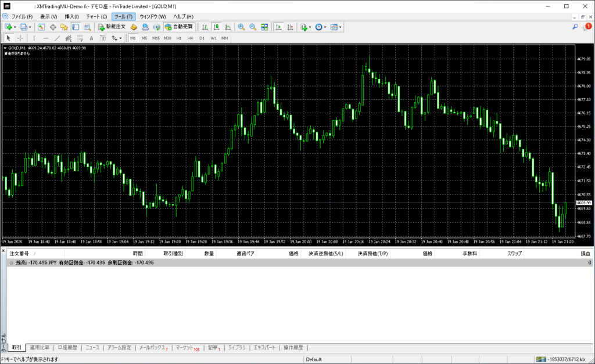
Task: Select the H1 timeframe button
Action: (x=179, y=38)
